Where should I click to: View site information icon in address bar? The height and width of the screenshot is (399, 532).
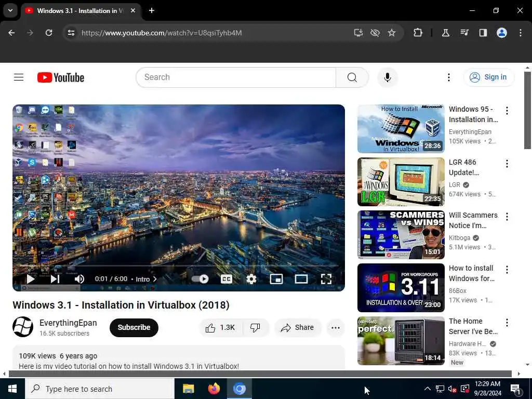tap(71, 33)
